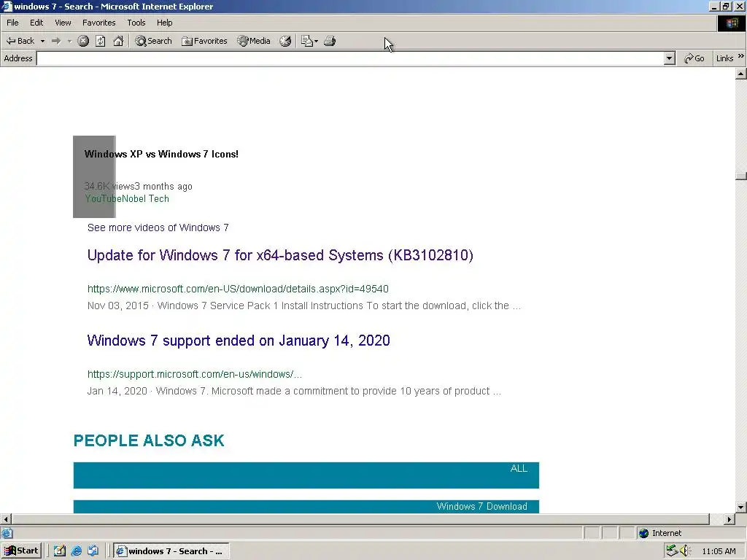The height and width of the screenshot is (560, 747).
Task: Expand the Address bar dropdown list
Action: (670, 58)
